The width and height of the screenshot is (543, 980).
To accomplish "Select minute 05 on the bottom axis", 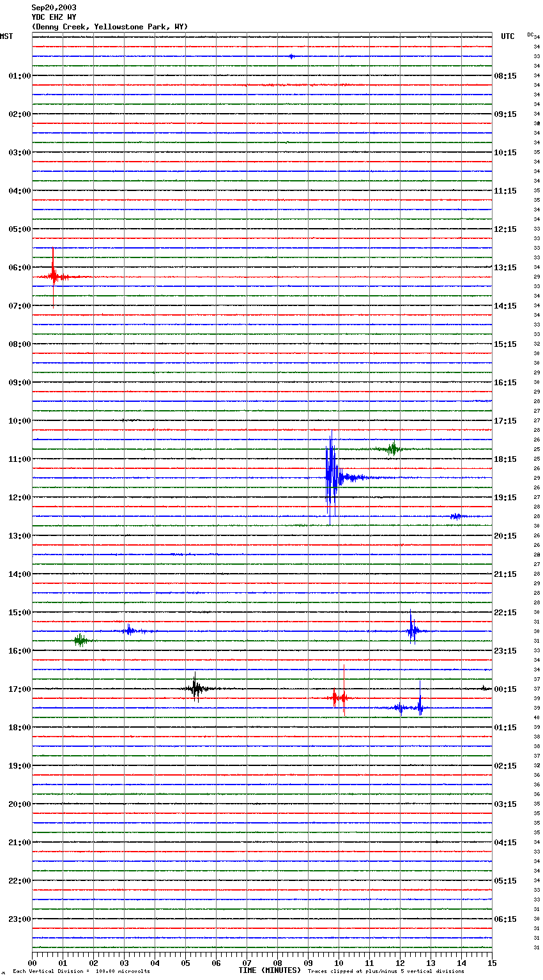I will tap(185, 963).
